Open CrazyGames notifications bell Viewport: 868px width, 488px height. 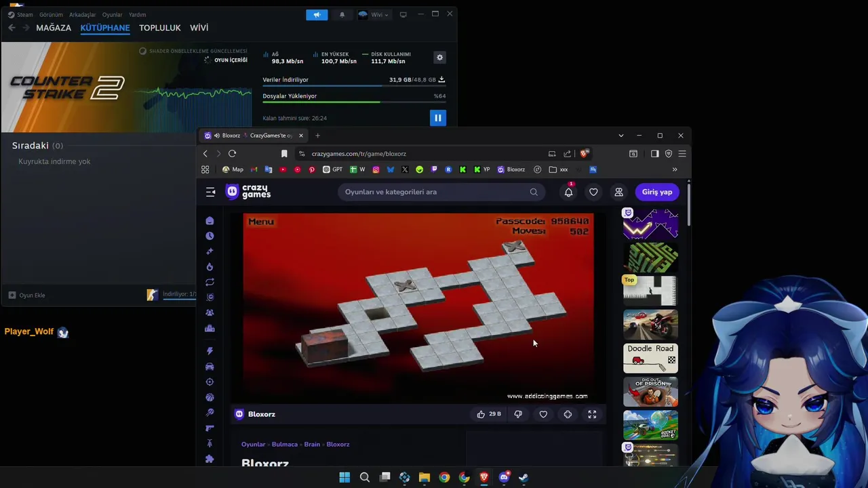click(x=568, y=192)
